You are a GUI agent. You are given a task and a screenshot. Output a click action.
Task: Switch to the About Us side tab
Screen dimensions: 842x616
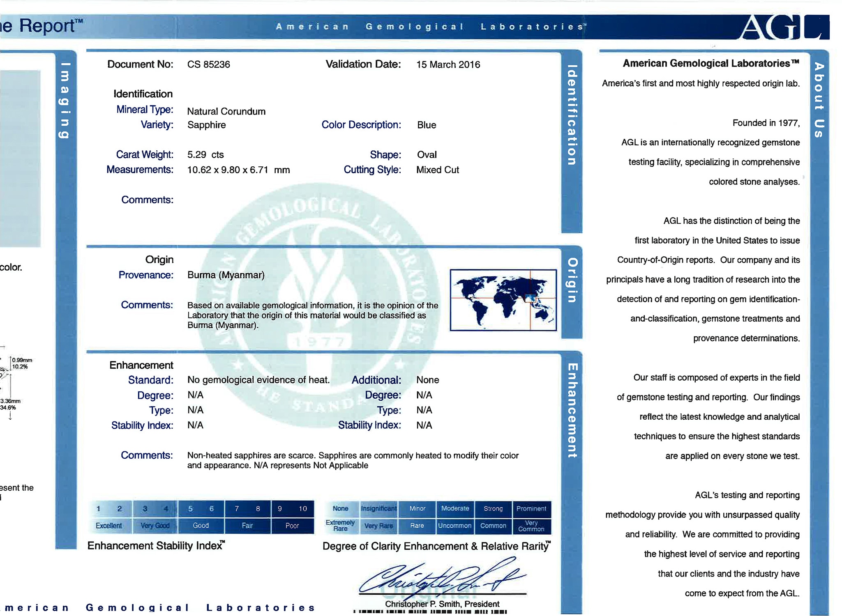tap(819, 100)
